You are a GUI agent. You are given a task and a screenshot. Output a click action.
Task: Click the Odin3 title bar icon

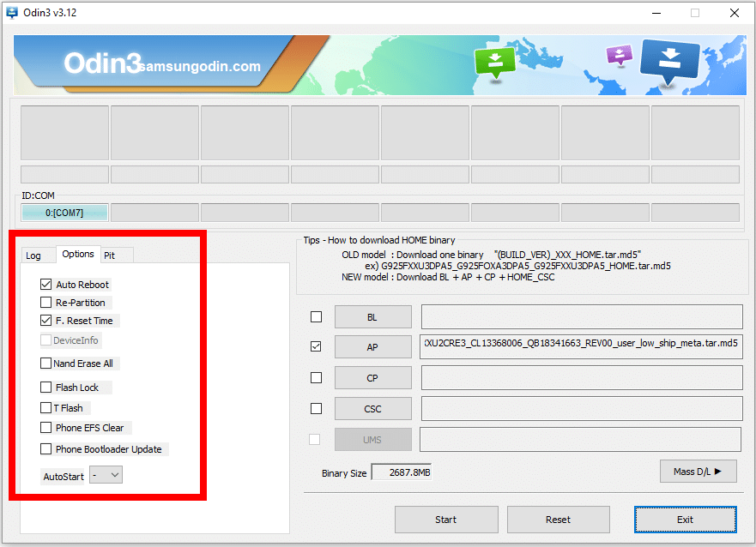(11, 13)
